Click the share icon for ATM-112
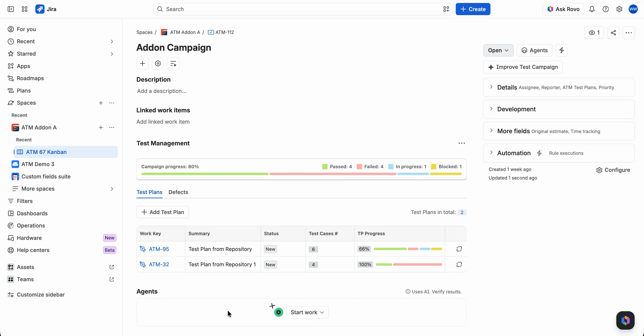Viewport: 644px width, 336px height. click(x=613, y=33)
